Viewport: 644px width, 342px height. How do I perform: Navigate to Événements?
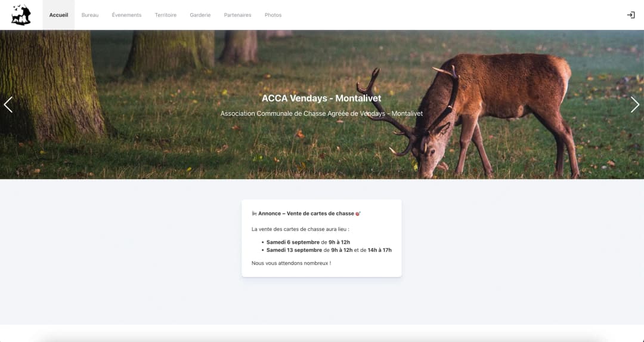tap(126, 15)
